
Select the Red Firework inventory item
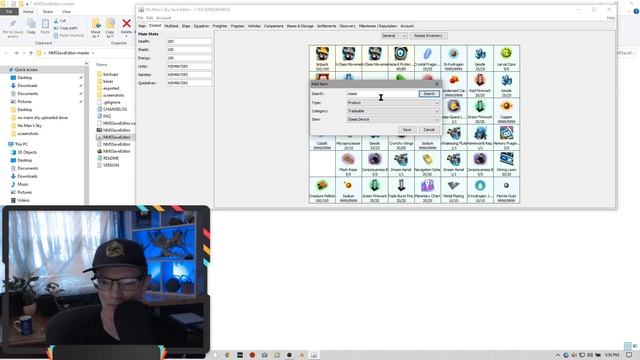(480, 85)
